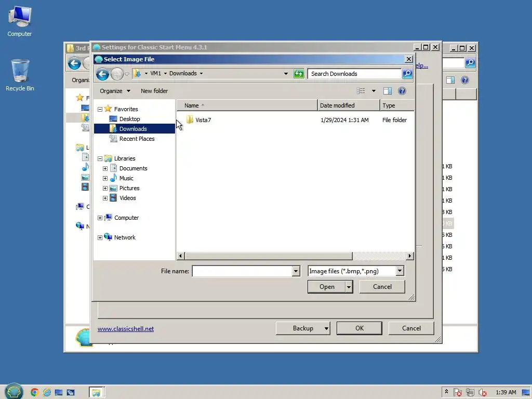This screenshot has width=532, height=399.
Task: Select Recent Places in Favorites
Action: [137, 138]
